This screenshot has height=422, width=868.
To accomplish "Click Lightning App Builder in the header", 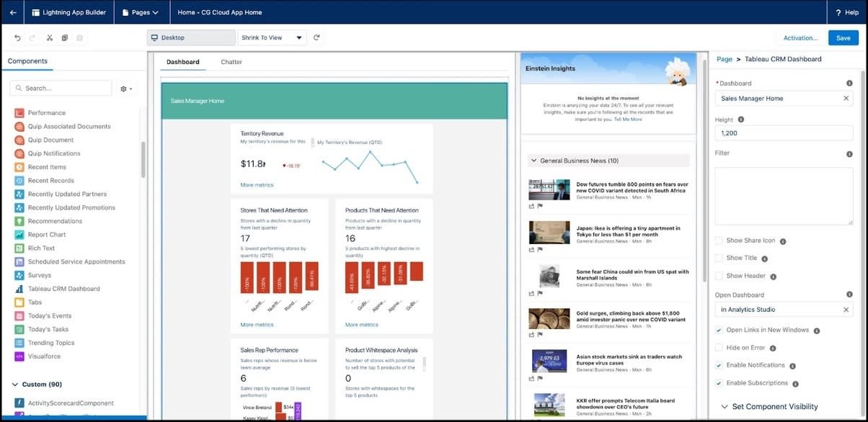I will 68,12.
